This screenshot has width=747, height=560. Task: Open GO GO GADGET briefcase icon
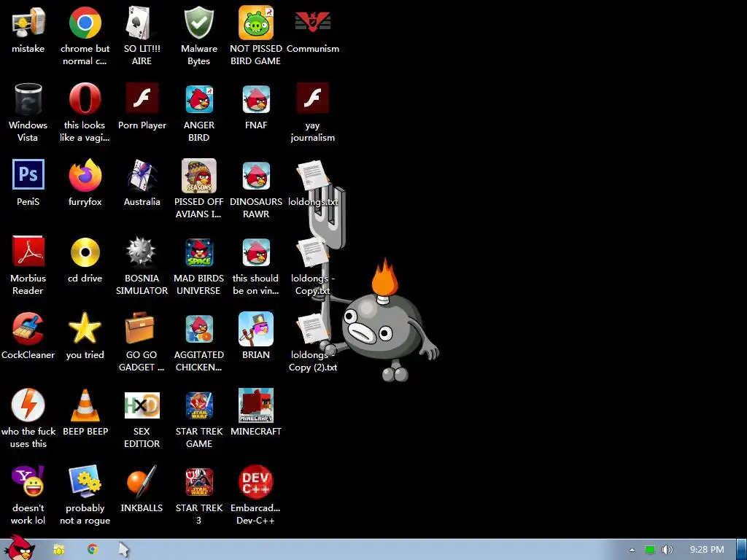(x=140, y=328)
